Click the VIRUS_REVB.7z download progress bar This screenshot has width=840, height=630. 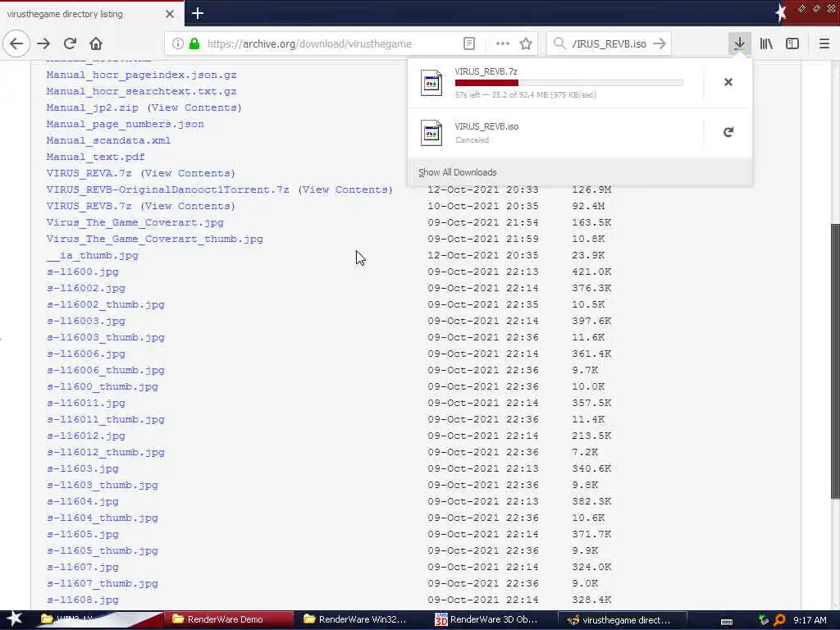(569, 83)
